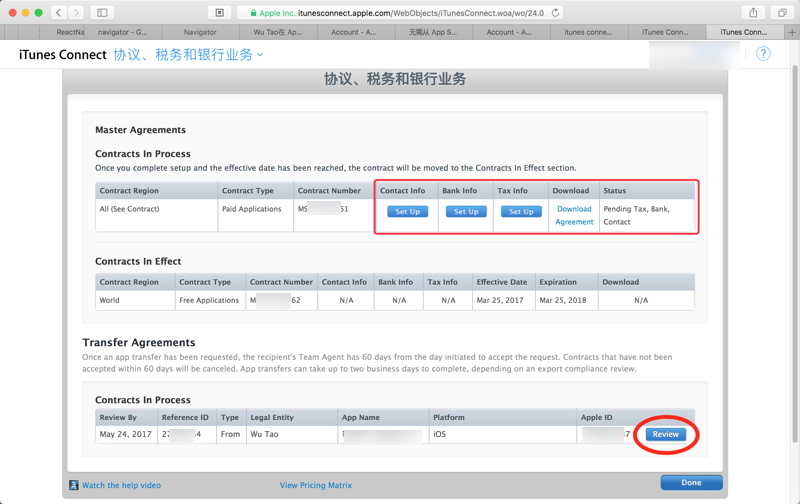Set Up the Bank Info
Viewport: 800px width, 504px height.
point(466,212)
